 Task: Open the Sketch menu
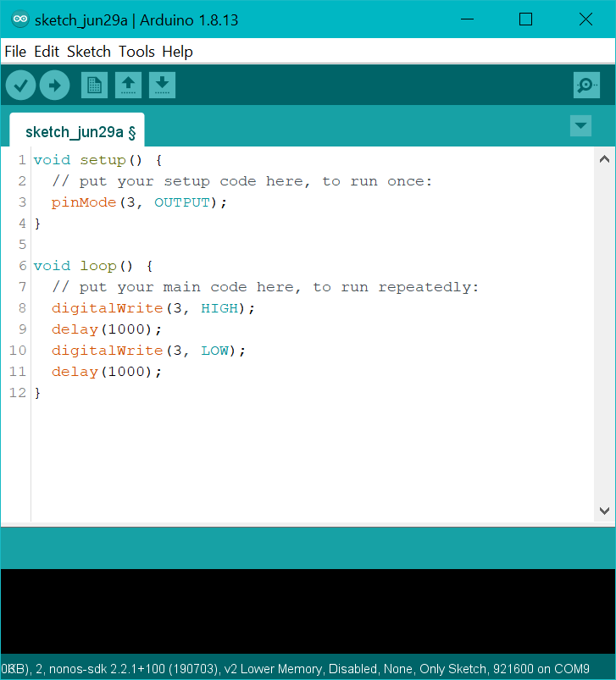(88, 52)
